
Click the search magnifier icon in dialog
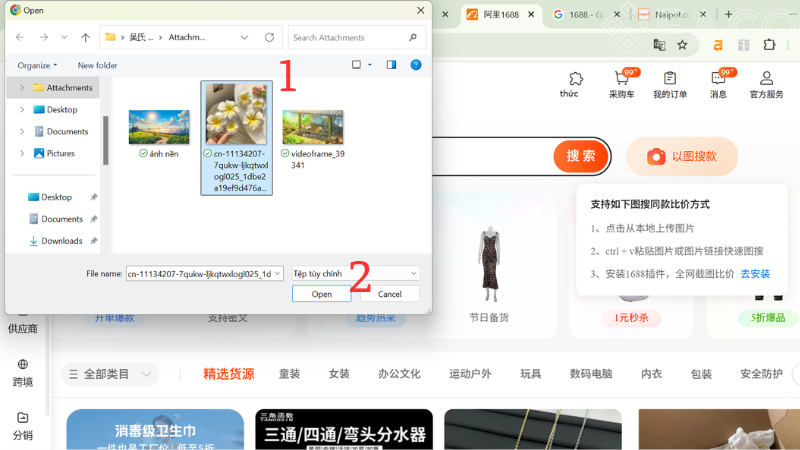tap(413, 37)
